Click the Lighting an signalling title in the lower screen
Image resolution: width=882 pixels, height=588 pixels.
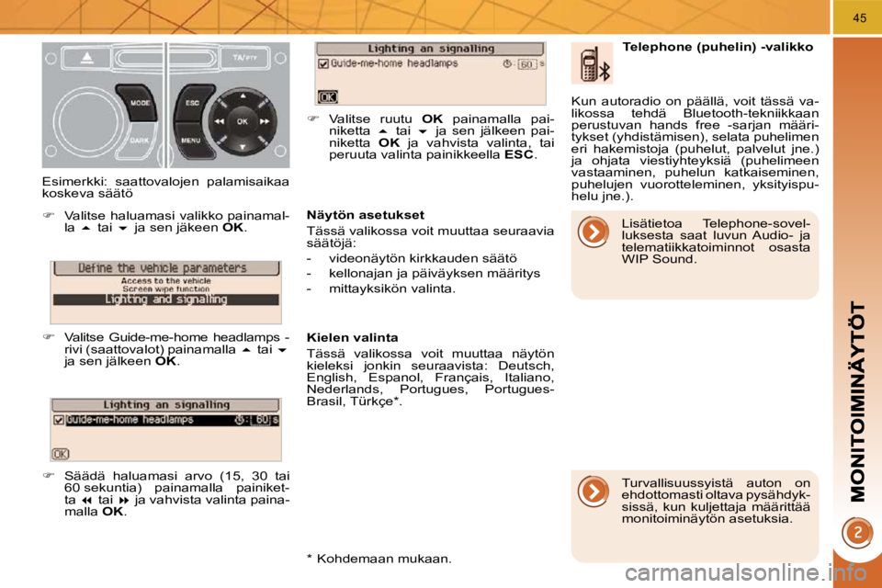point(166,404)
